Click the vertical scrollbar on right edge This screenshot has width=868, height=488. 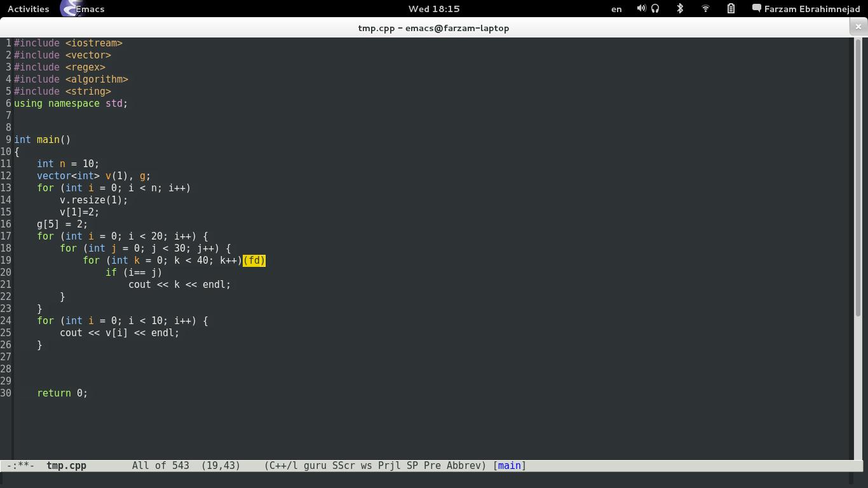[858, 248]
